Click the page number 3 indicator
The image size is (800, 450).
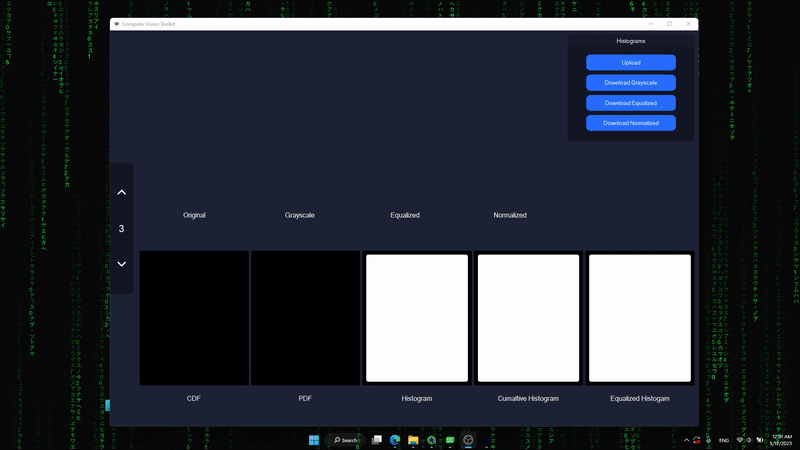(x=121, y=229)
